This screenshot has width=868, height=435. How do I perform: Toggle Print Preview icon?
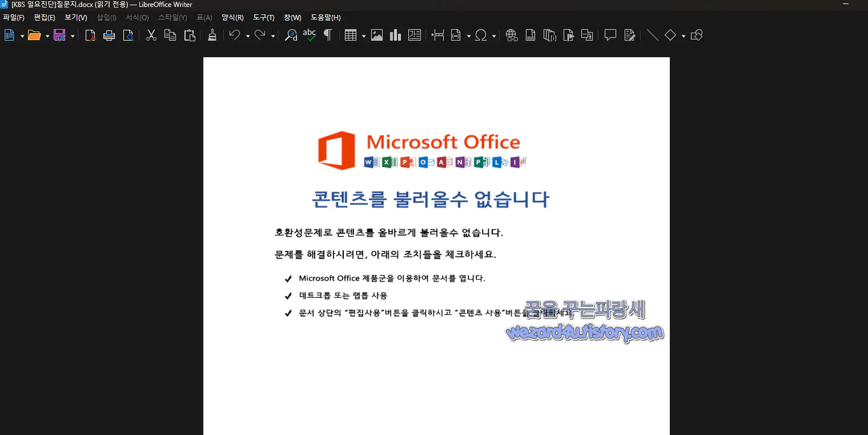click(x=128, y=35)
